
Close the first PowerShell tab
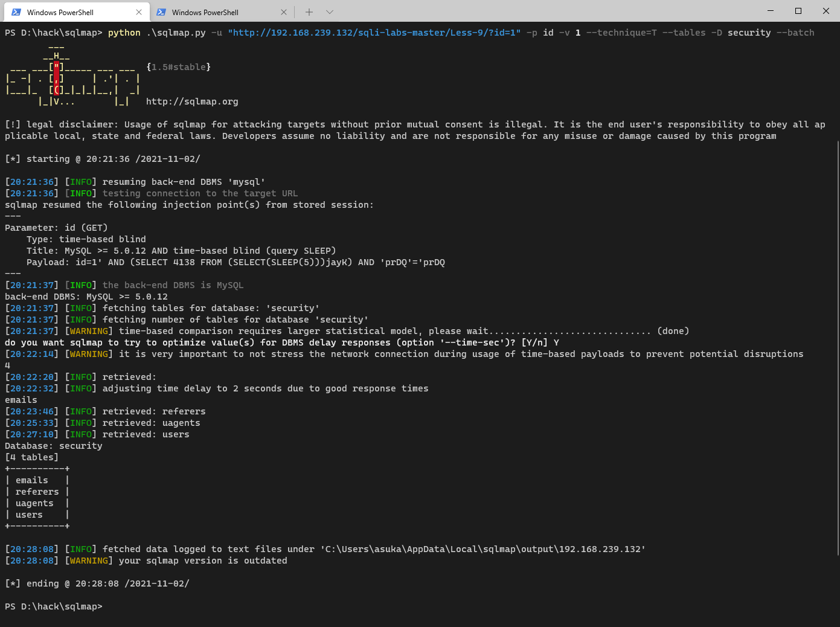pos(139,12)
